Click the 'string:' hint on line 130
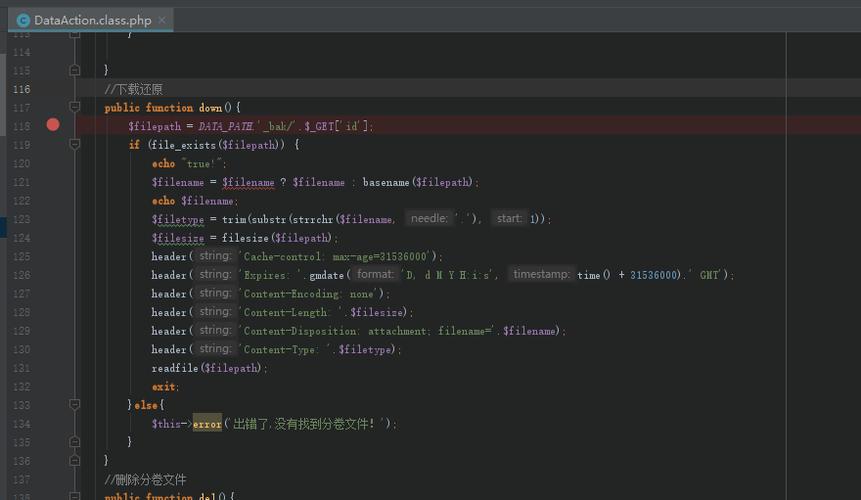The width and height of the screenshot is (861, 500). 215,349
